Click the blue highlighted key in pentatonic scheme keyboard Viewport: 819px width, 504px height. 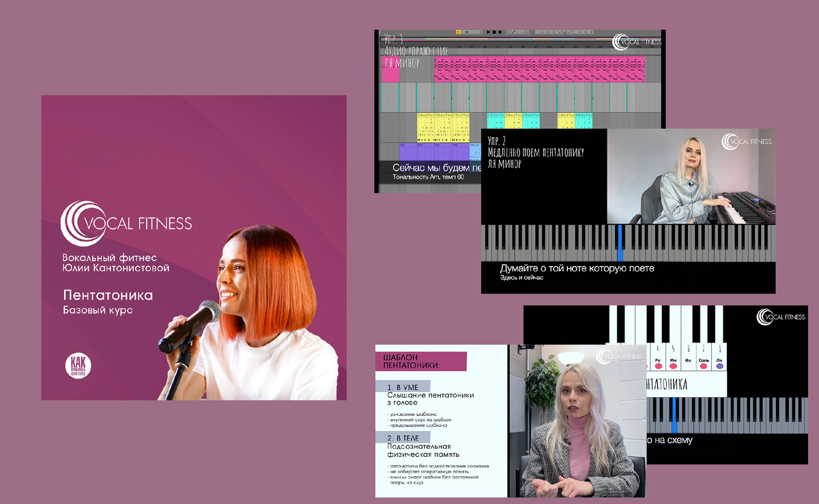(674, 414)
